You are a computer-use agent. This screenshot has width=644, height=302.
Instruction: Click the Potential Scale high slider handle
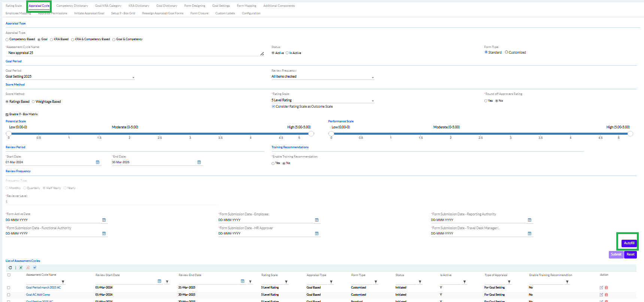tap(311, 134)
